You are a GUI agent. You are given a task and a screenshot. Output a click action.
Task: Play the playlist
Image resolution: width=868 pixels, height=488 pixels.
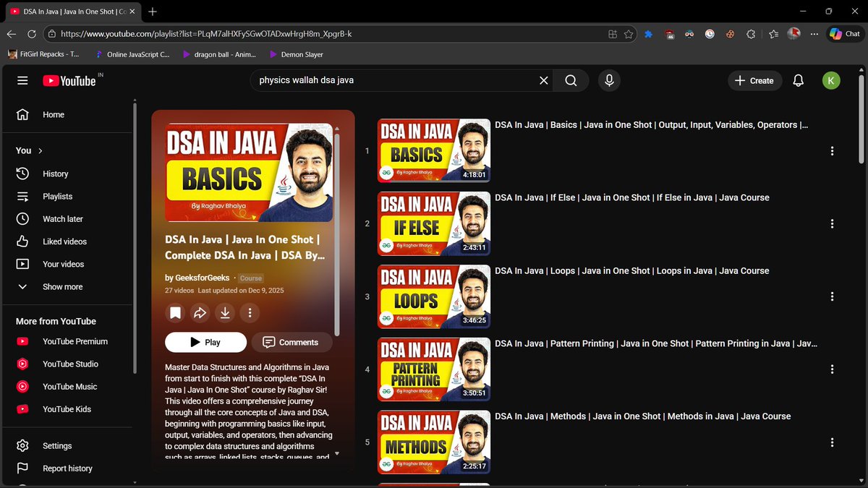pos(205,342)
